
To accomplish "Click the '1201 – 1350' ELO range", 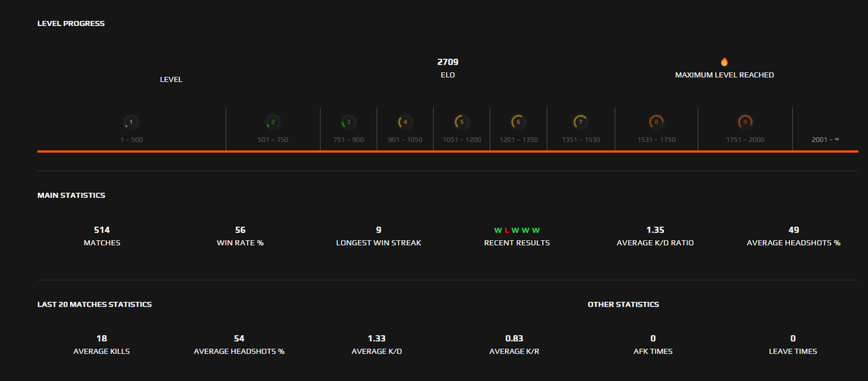I will pyautogui.click(x=518, y=140).
